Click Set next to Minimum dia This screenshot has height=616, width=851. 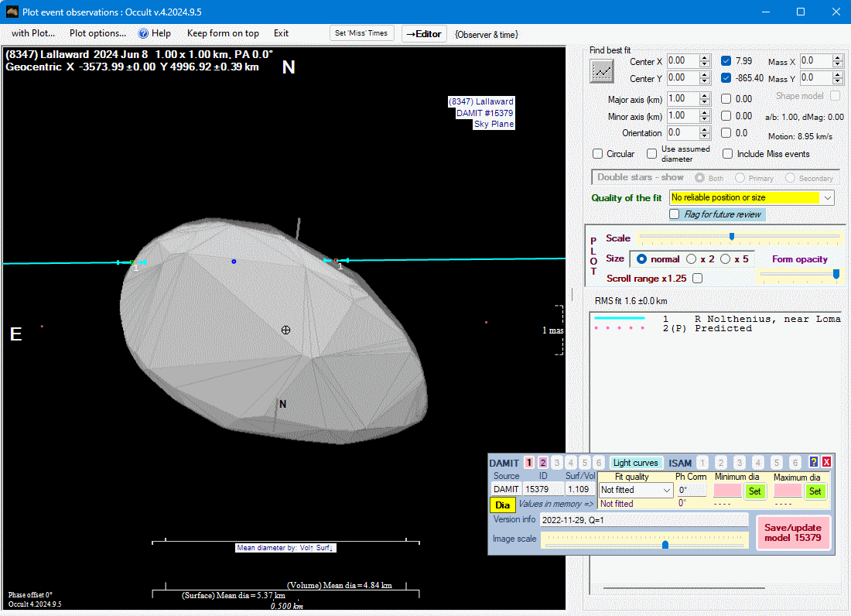coord(754,491)
